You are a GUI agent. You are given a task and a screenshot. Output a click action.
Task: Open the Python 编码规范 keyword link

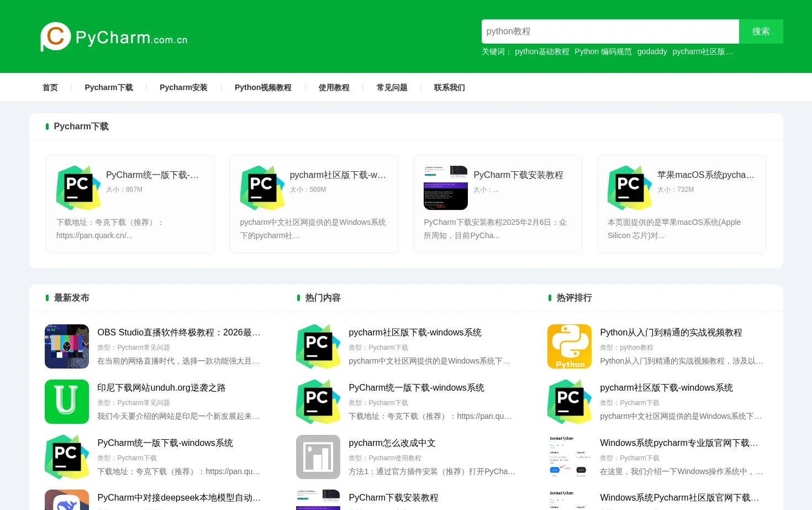603,51
